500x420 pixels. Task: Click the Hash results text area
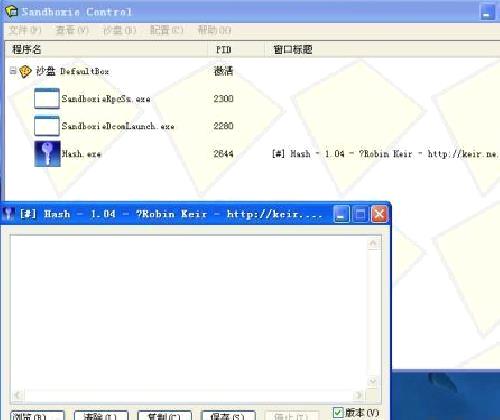point(189,313)
